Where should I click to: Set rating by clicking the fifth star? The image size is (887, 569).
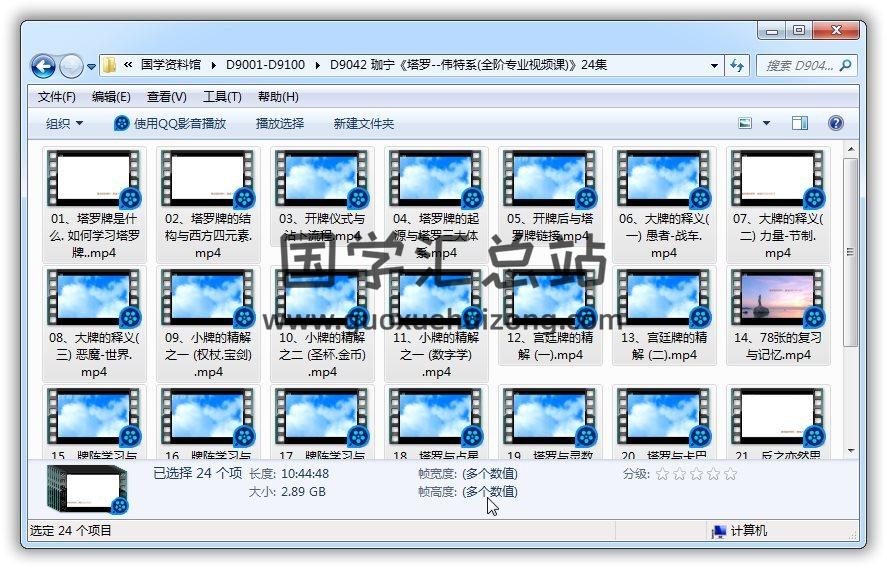[730, 474]
